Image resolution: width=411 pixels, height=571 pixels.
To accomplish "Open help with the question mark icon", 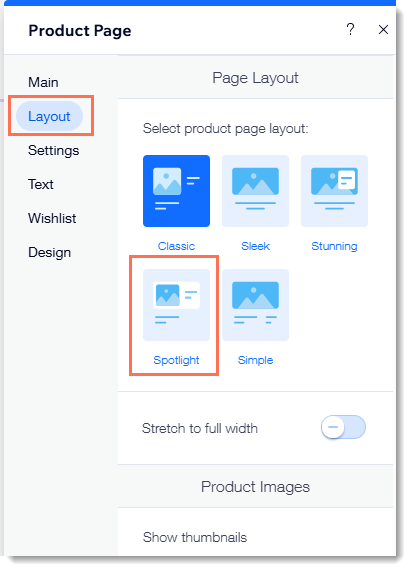I will coord(350,29).
